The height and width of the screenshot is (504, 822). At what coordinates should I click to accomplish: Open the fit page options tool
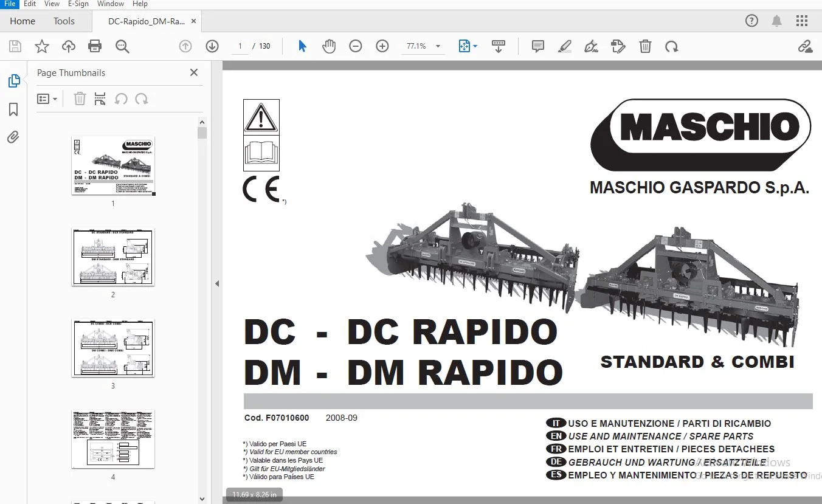(468, 46)
